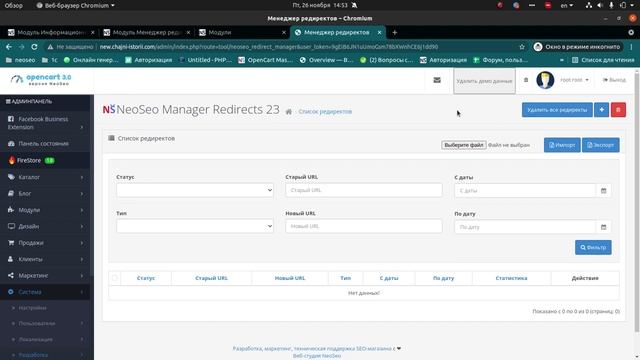Expand the Каталог sidebar menu
This screenshot has height=360, width=640.
click(x=45, y=177)
